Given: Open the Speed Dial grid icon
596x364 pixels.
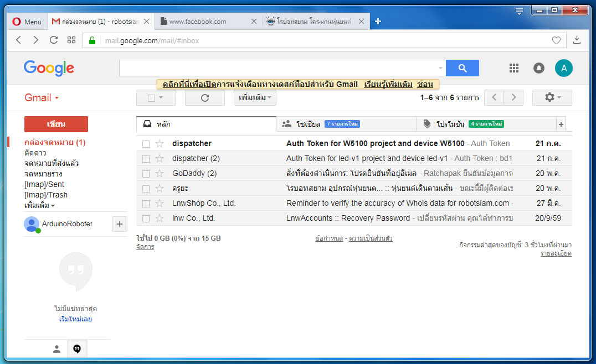Looking at the screenshot, I should pyautogui.click(x=71, y=40).
